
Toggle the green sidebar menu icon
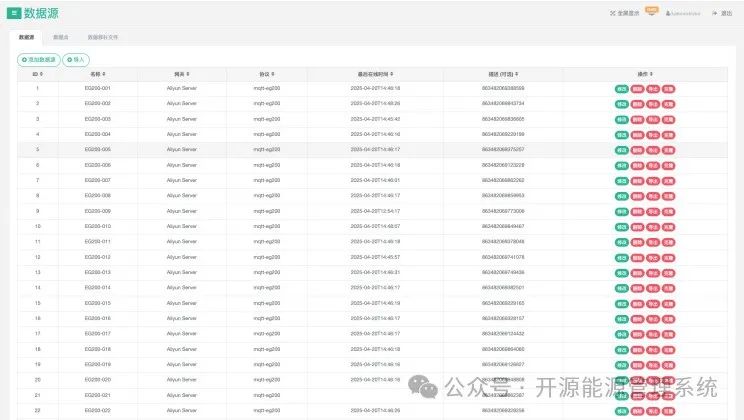14,13
